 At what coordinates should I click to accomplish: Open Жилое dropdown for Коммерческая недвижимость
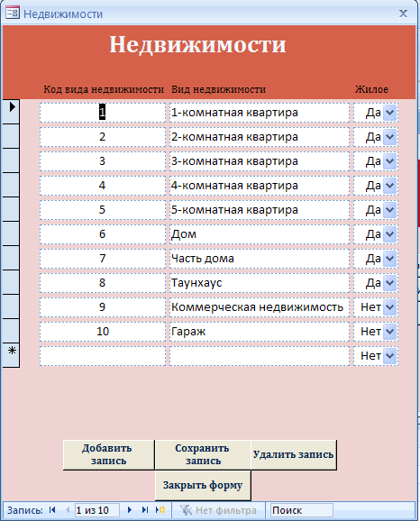pos(389,307)
